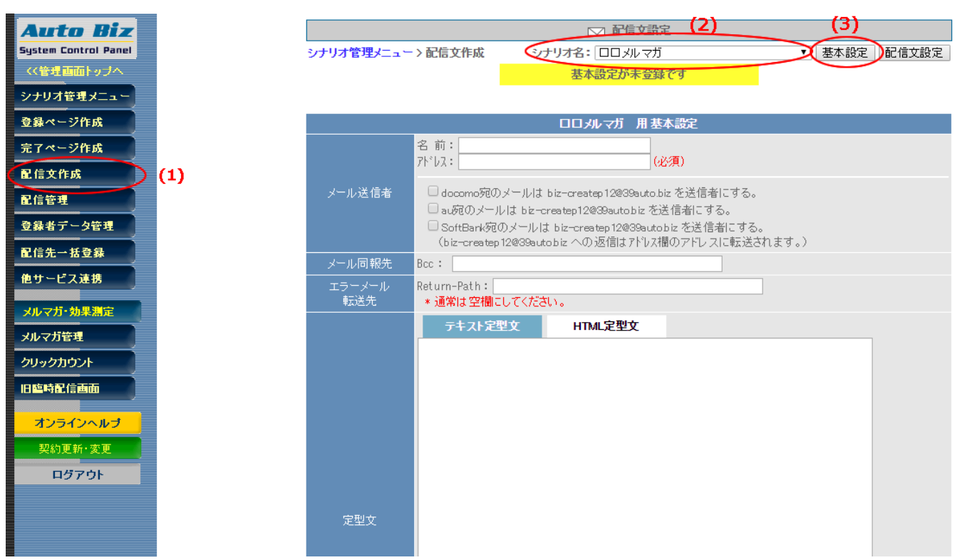
Task: Switch to テキスト定型文 tab
Action: 482,326
